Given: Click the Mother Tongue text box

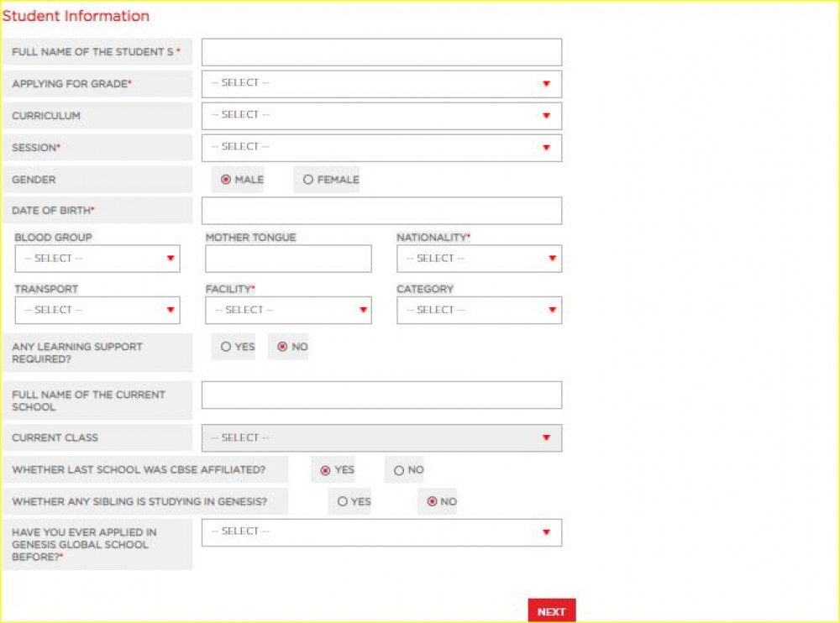Looking at the screenshot, I should coord(288,259).
